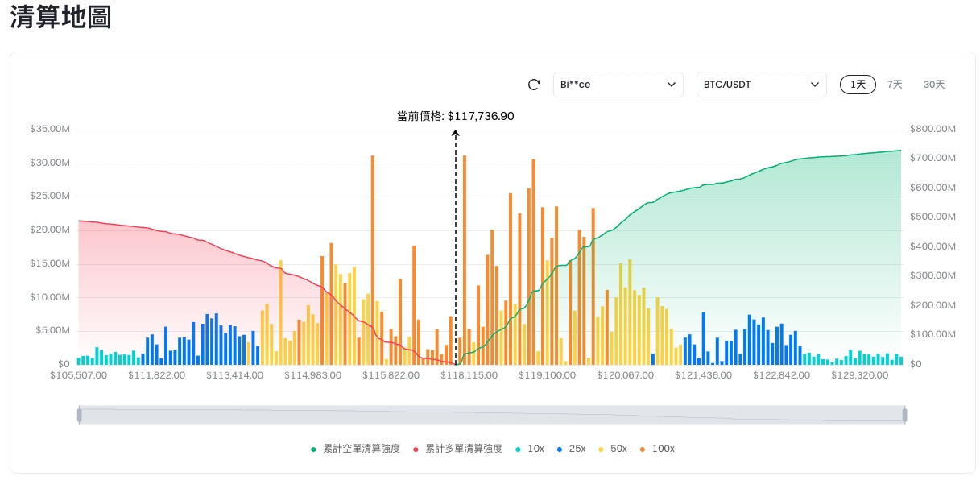
Task: Click the orange 100x legend marker
Action: click(x=643, y=449)
